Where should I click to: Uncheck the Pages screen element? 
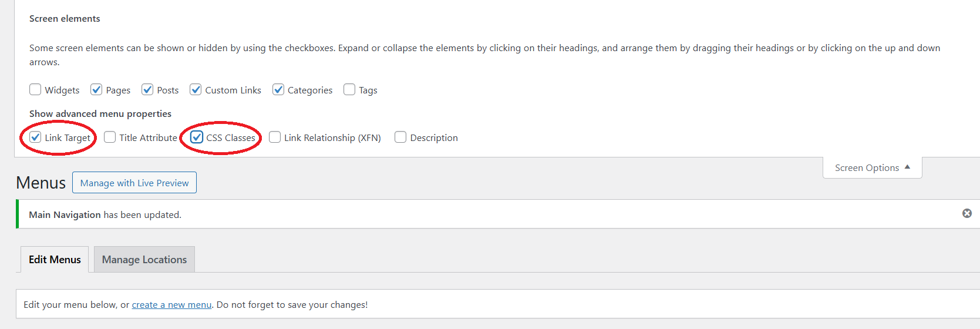pos(96,89)
